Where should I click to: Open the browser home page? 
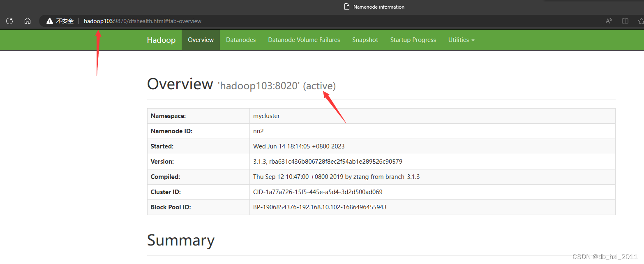(x=27, y=21)
